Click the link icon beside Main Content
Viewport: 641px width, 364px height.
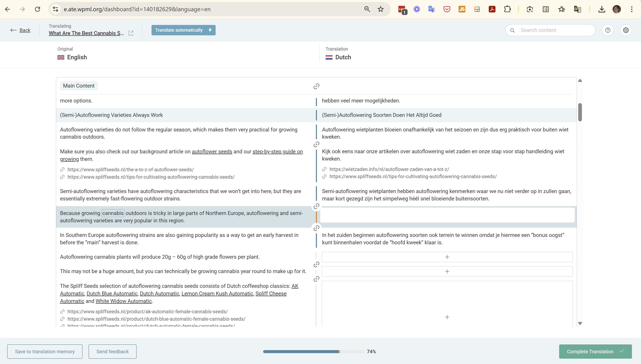(x=316, y=86)
